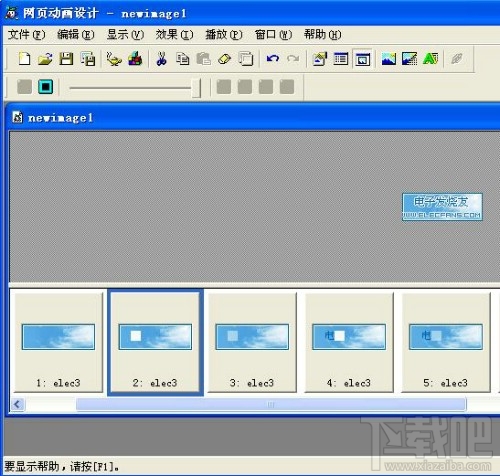Click the New file icon
This screenshot has height=476, width=500.
point(24,59)
